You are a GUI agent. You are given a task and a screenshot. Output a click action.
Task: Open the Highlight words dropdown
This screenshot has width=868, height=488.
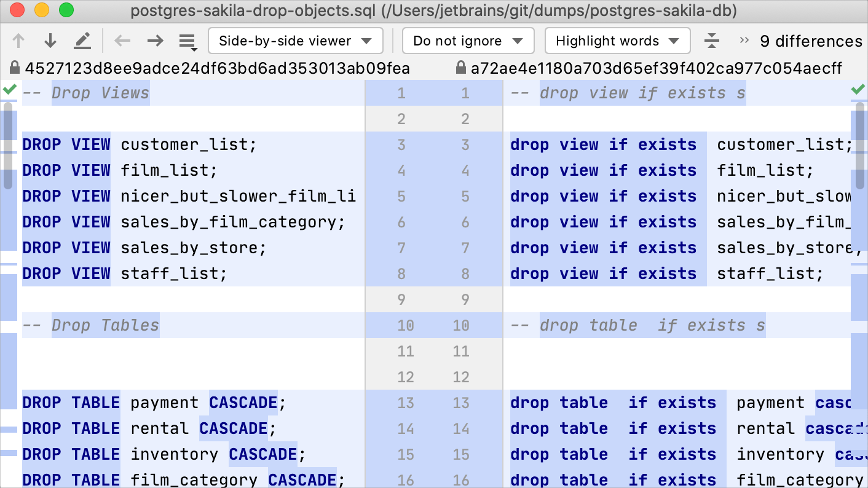point(617,41)
